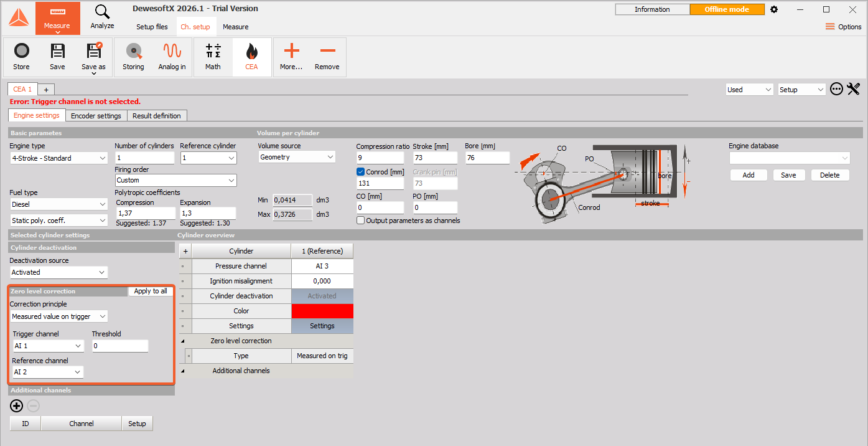This screenshot has width=868, height=446.
Task: Open the Static poly. coeff. dropdown
Action: pyautogui.click(x=59, y=220)
